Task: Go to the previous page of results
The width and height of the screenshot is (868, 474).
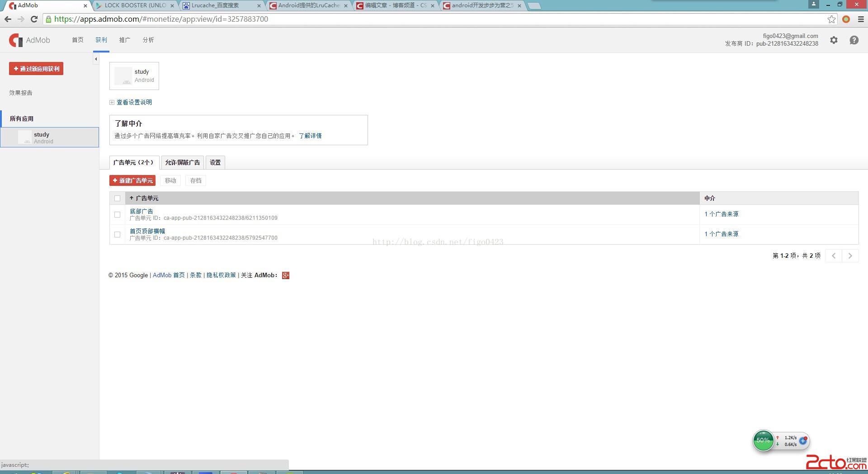Action: (x=834, y=256)
